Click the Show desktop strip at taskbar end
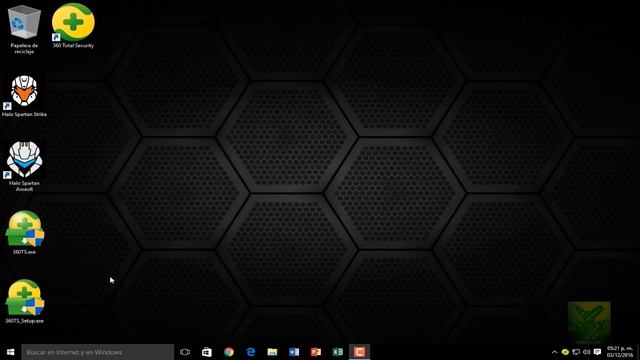 [x=638, y=352]
